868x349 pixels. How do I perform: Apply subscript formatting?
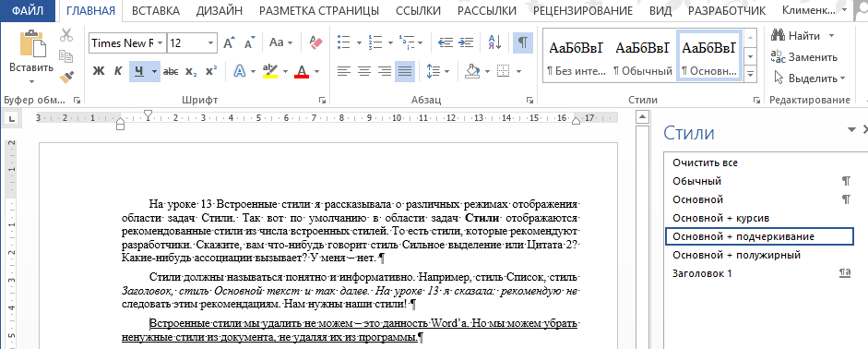click(x=191, y=71)
